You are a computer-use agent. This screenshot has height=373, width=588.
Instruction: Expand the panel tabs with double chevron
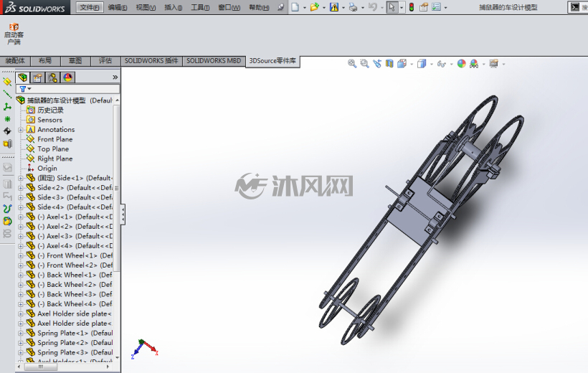115,77
